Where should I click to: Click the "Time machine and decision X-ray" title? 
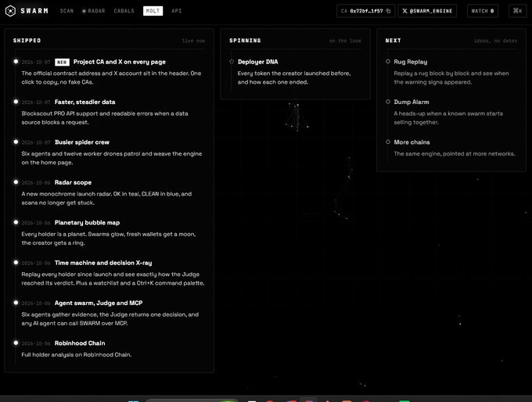click(103, 263)
